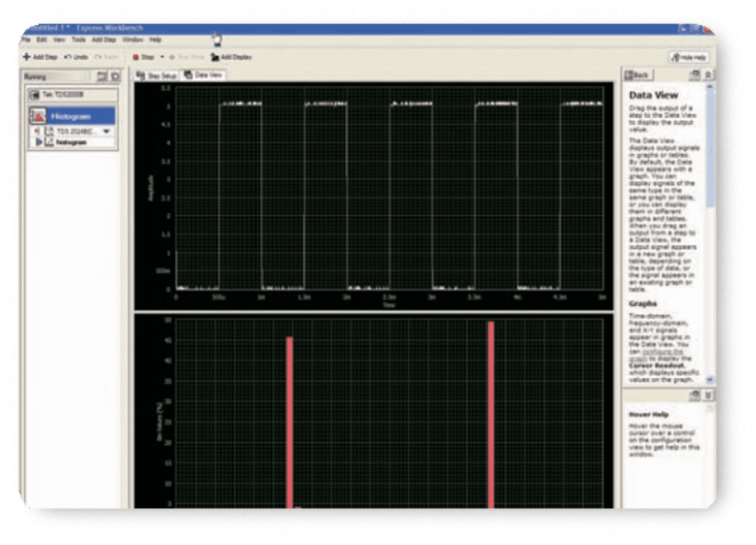Click the undock icon in Hover Help header
756x545 pixels.
pos(695,395)
